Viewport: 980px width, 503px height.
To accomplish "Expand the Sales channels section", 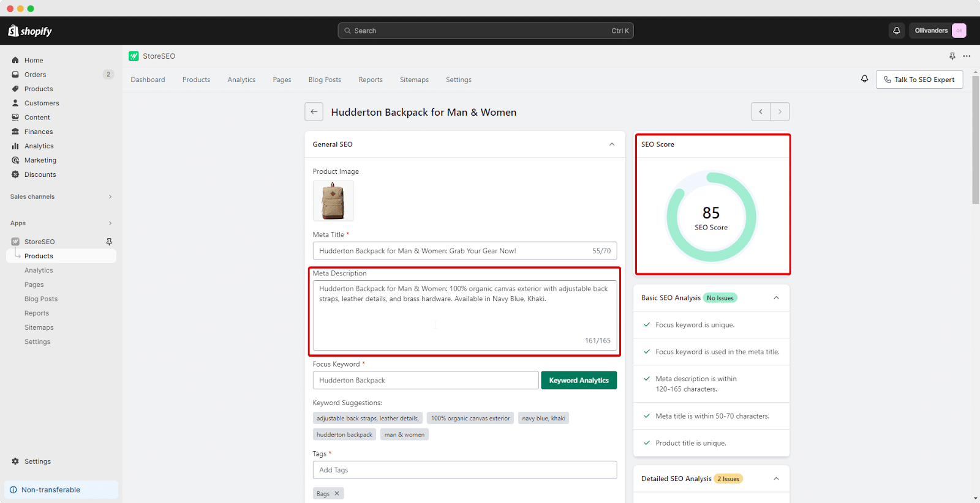I will click(x=110, y=197).
